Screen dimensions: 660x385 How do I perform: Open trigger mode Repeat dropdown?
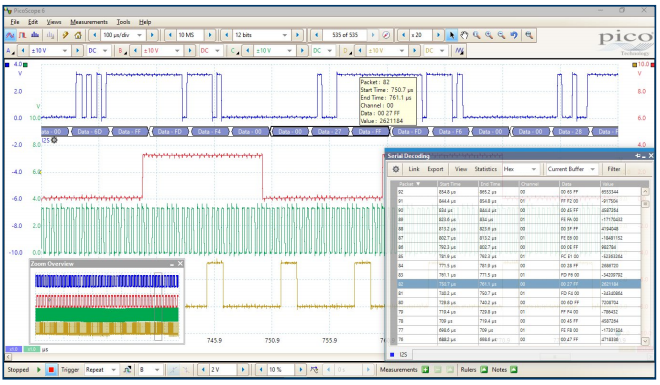pyautogui.click(x=113, y=370)
